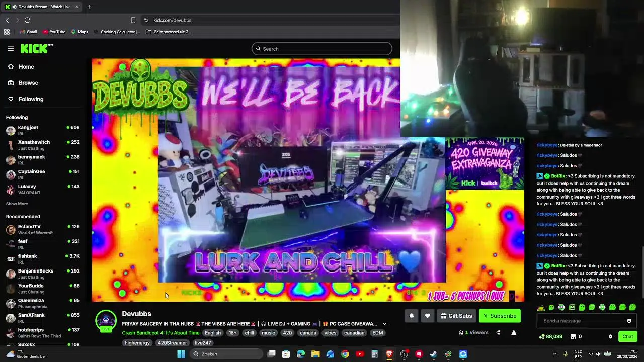Viewport: 644px width, 362px height.
Task: Open Microsoft Edge from the taskbar
Action: [301, 354]
